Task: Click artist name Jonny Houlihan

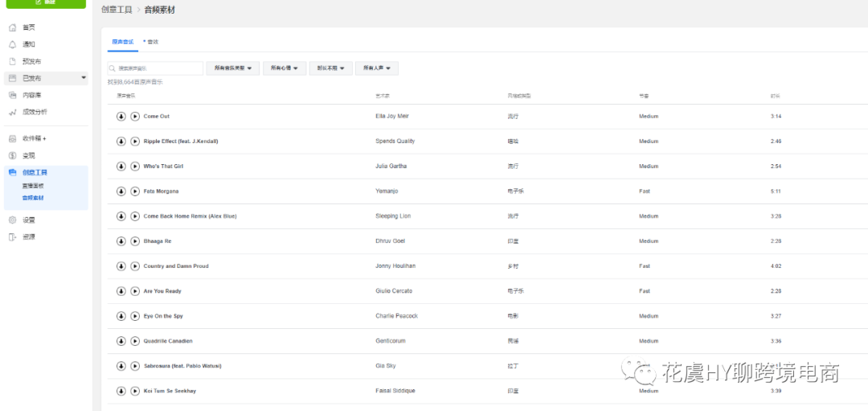Action: click(x=395, y=266)
